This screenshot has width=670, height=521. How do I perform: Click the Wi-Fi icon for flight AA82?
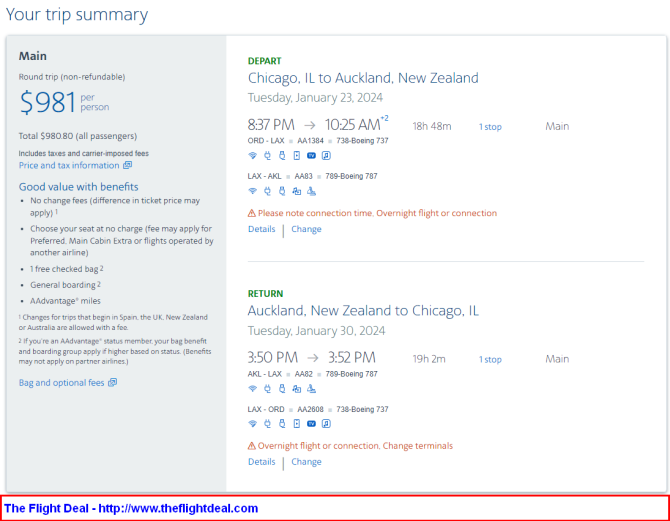point(253,389)
